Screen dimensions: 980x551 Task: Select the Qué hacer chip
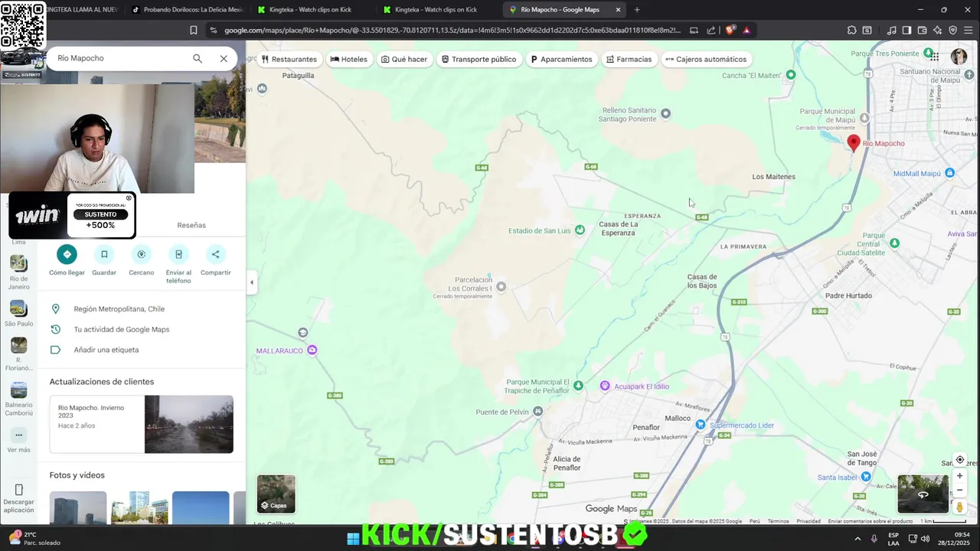pos(404,59)
